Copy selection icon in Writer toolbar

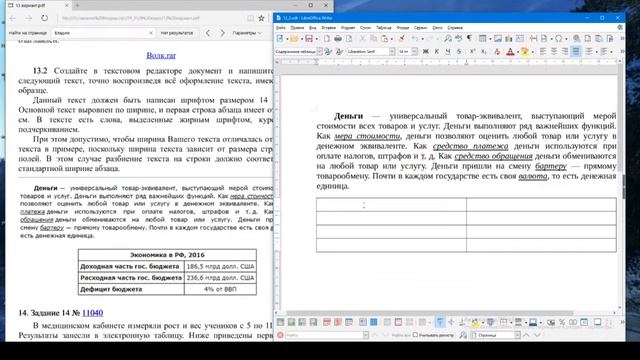373,39
